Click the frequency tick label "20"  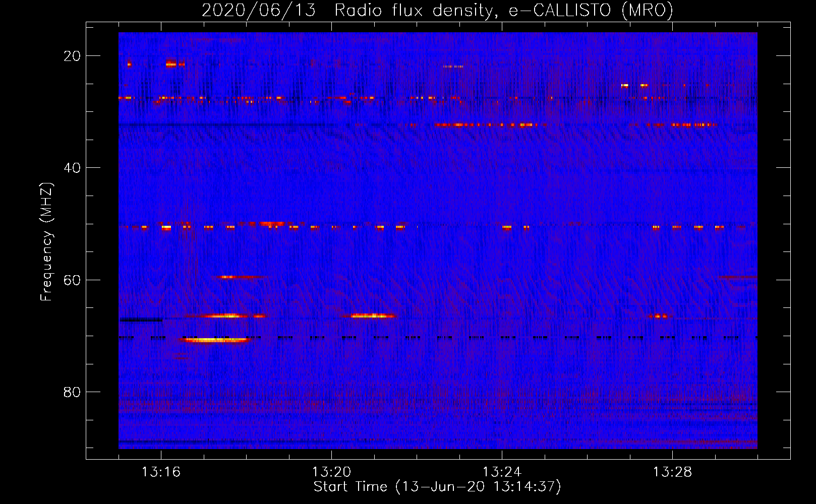point(72,56)
